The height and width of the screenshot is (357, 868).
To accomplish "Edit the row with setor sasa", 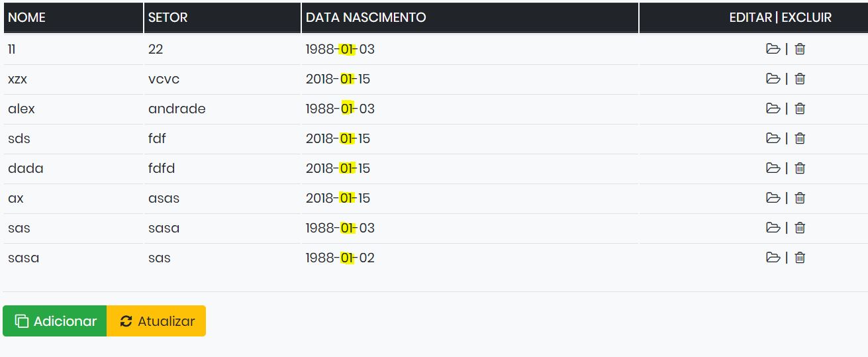I will click(773, 227).
